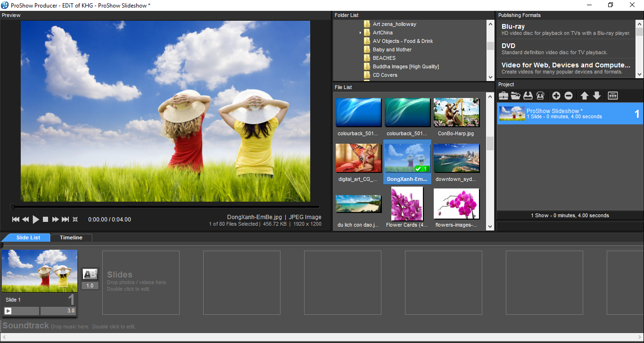Jump to the end of the show

coord(66,220)
